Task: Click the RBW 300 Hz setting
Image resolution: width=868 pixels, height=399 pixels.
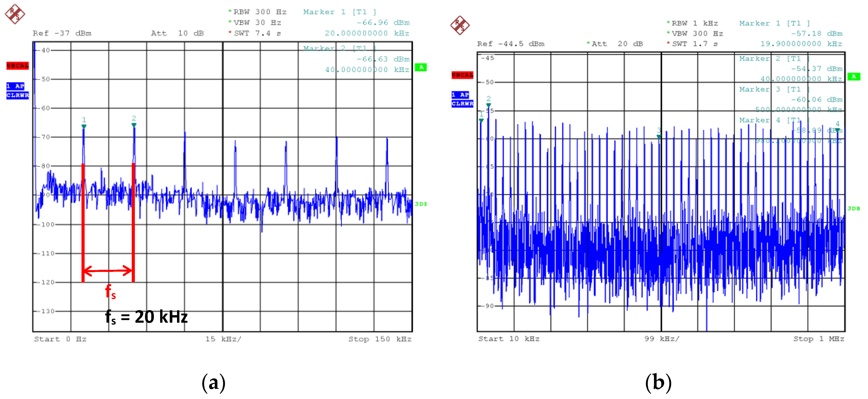Action: tap(260, 12)
